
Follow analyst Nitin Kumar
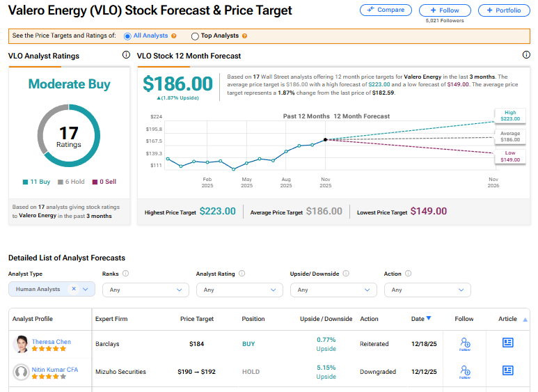coord(465,371)
